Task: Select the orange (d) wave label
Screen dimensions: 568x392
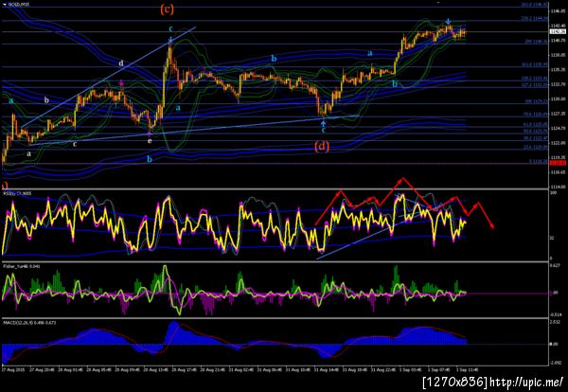Action: (x=322, y=147)
